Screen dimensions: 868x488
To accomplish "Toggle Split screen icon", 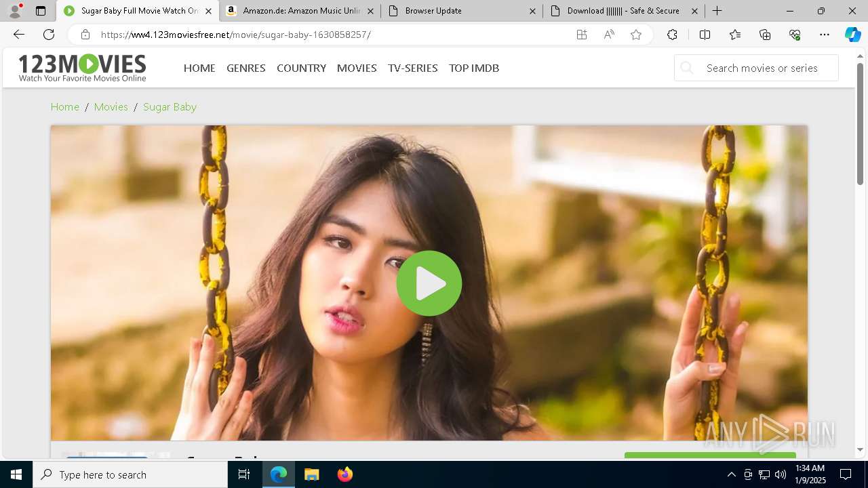I will tap(705, 35).
